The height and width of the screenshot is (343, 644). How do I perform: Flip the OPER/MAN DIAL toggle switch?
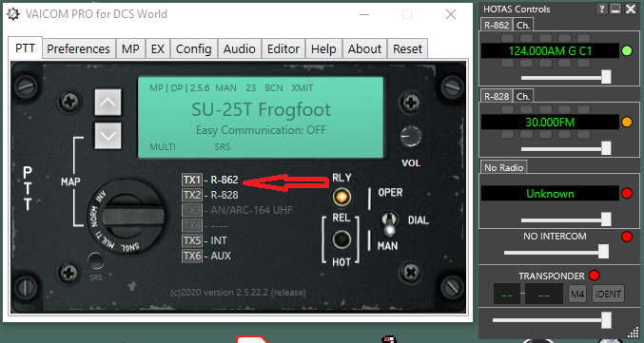(389, 224)
